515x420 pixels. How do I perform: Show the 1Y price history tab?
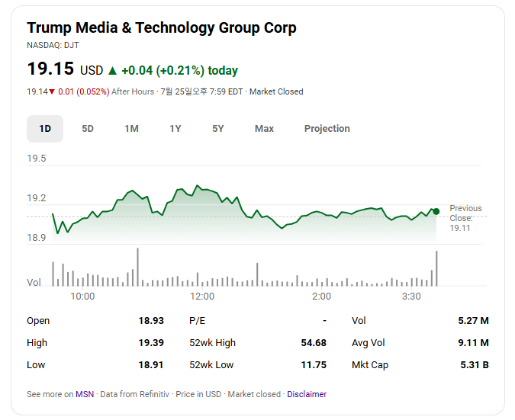[175, 129]
